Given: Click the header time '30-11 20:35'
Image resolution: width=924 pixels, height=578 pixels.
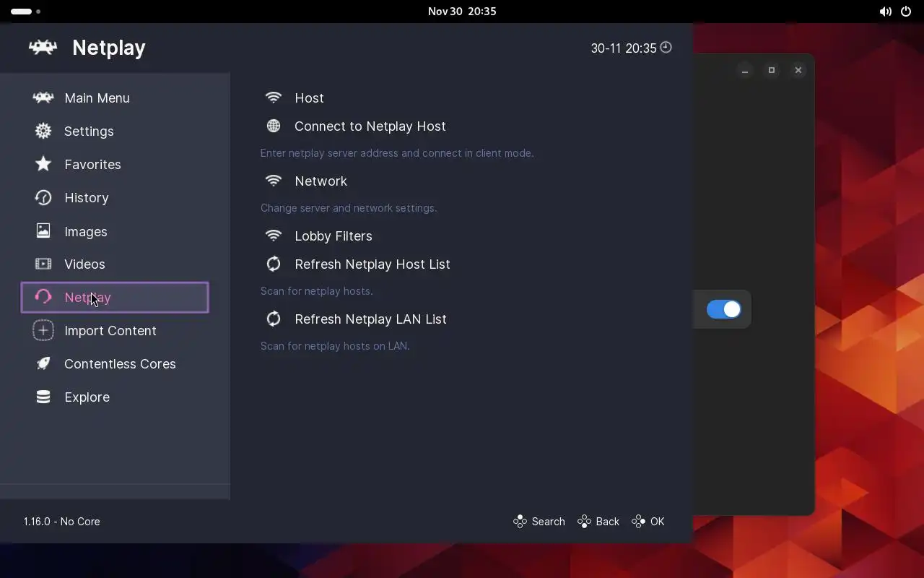Looking at the screenshot, I should pos(624,48).
